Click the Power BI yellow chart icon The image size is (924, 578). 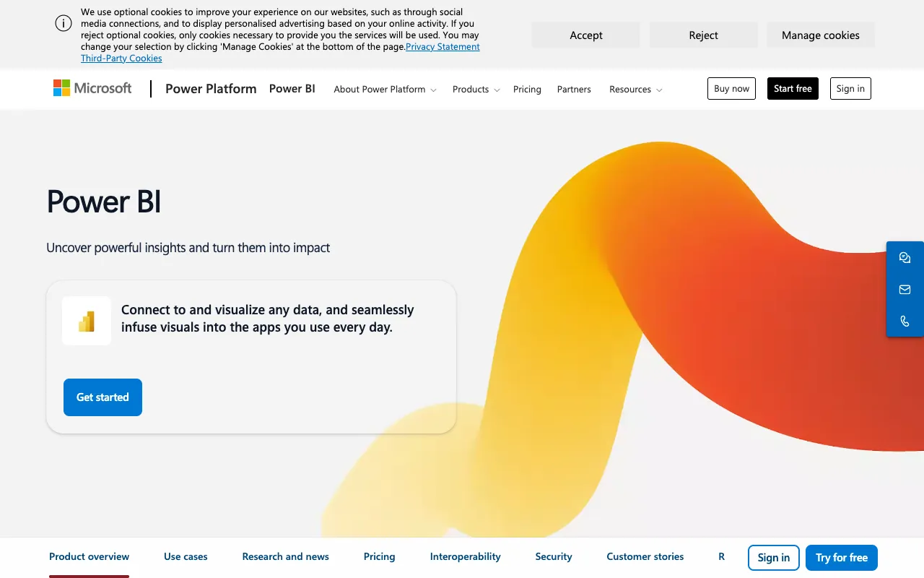pos(87,320)
